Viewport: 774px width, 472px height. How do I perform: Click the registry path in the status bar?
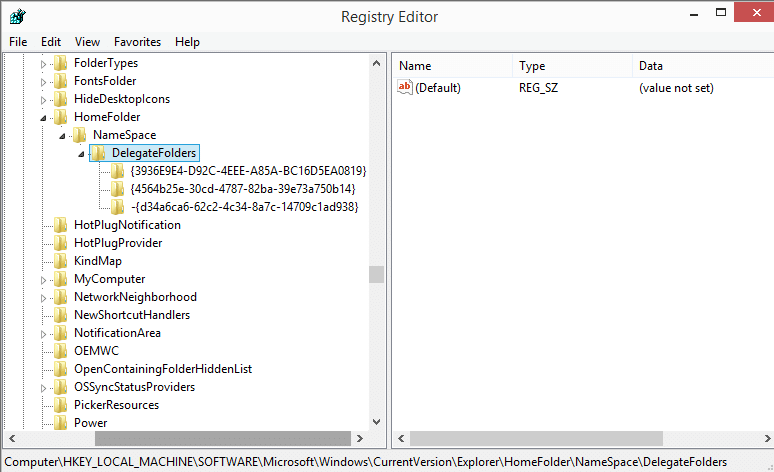coord(365,462)
